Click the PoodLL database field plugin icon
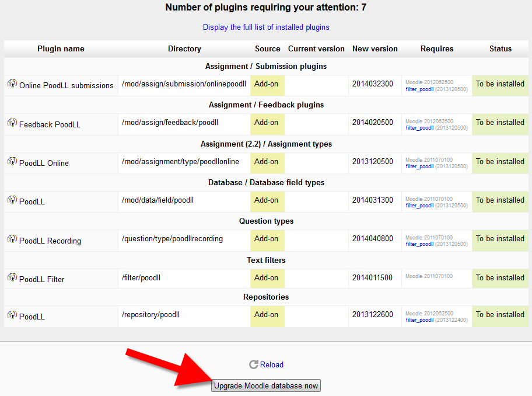Screen dimensions: 532x396 pos(12,200)
